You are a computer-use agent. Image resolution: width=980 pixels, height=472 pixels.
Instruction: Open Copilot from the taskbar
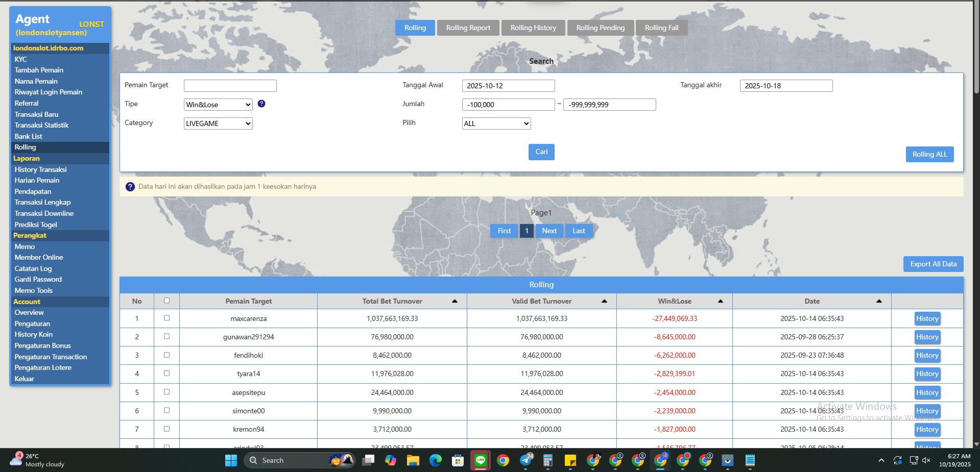pyautogui.click(x=391, y=460)
